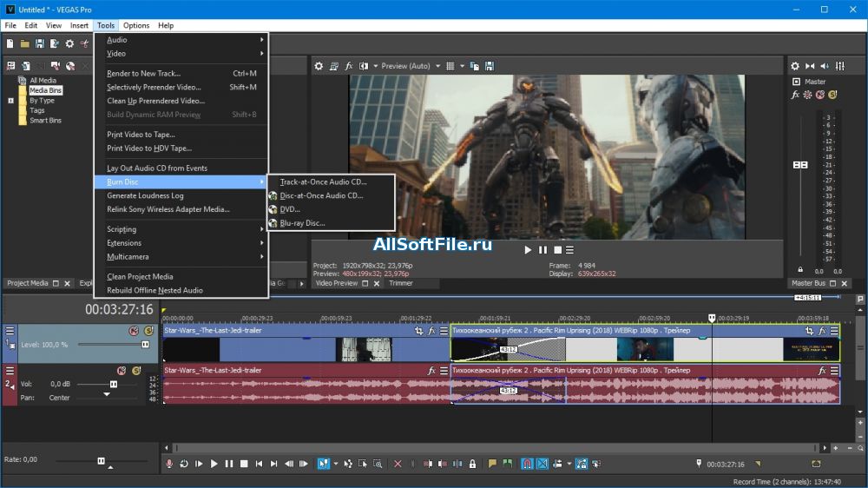868x488 pixels.
Task: Expand the Multicamera submenu
Action: click(181, 256)
